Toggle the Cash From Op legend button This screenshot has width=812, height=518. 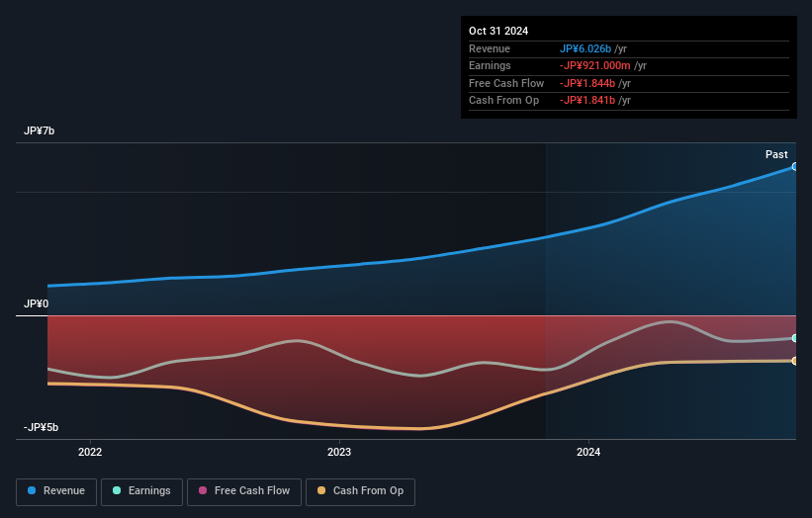click(360, 491)
